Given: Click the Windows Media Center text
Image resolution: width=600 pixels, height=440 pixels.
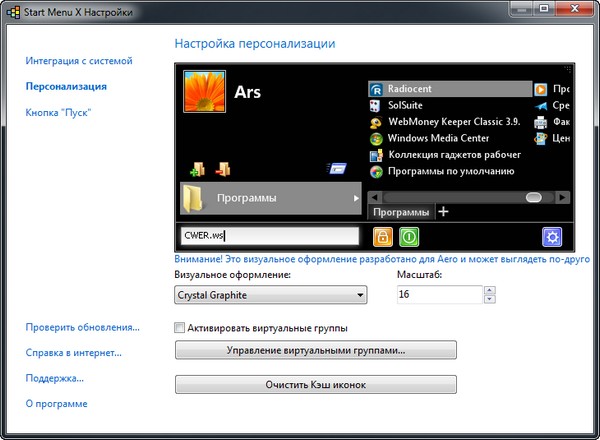Looking at the screenshot, I should (x=439, y=138).
